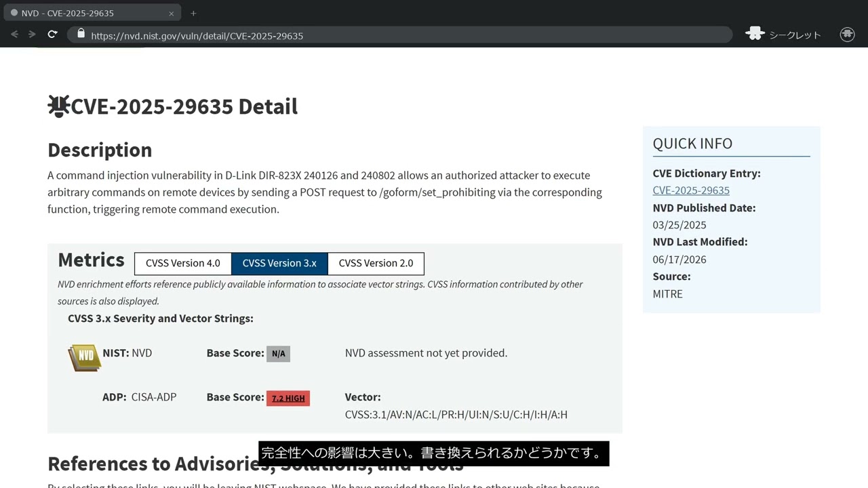This screenshot has height=488, width=868.
Task: Click 'NVD assessment not yet provided.' text
Action: point(426,353)
